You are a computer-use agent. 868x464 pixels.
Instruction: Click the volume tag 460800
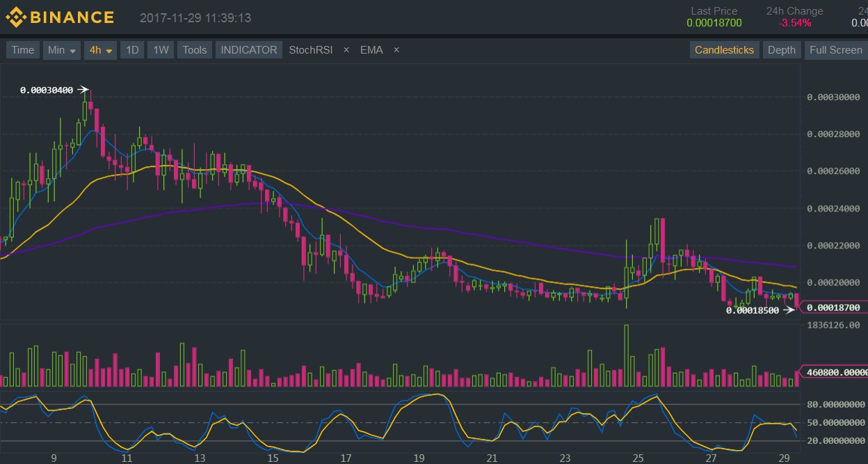coord(835,372)
